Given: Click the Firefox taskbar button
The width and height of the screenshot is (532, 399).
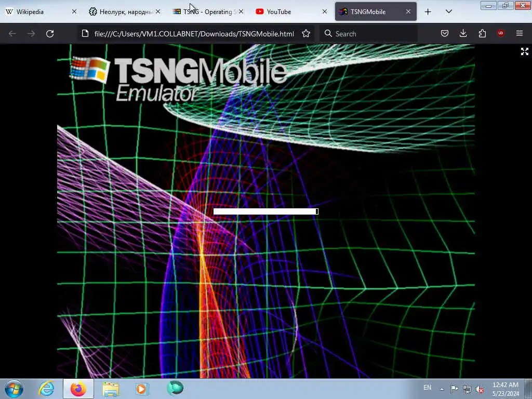Looking at the screenshot, I should [78, 389].
